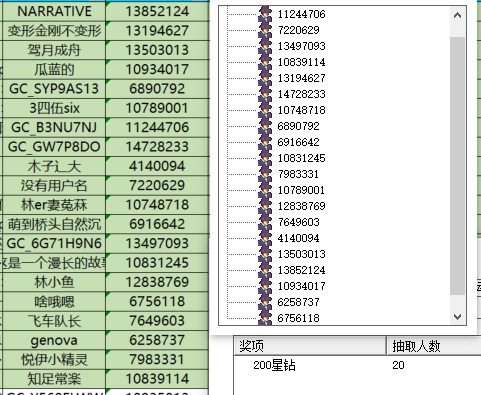Select spreadsheet cell 啥哦嗯
481x395 pixels.
tap(54, 301)
